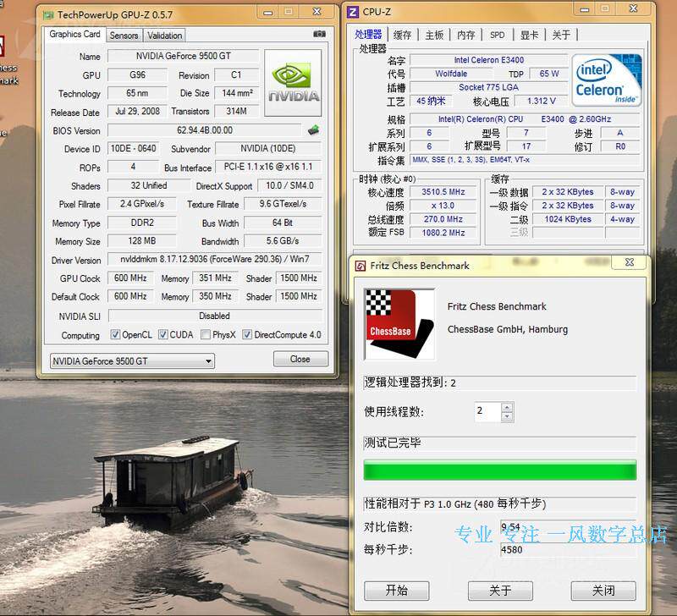677x616 pixels.
Task: Switch to the Validation tab in GPU-Z
Action: click(x=164, y=36)
